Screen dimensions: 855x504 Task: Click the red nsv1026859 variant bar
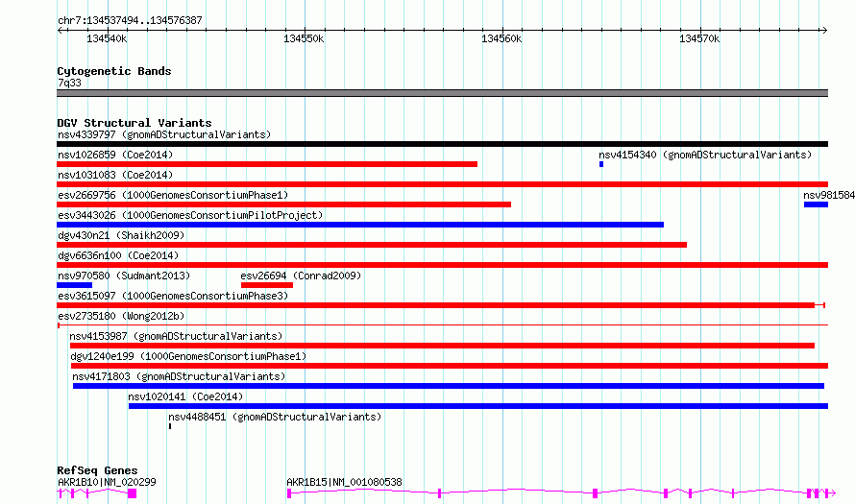pyautogui.click(x=267, y=164)
